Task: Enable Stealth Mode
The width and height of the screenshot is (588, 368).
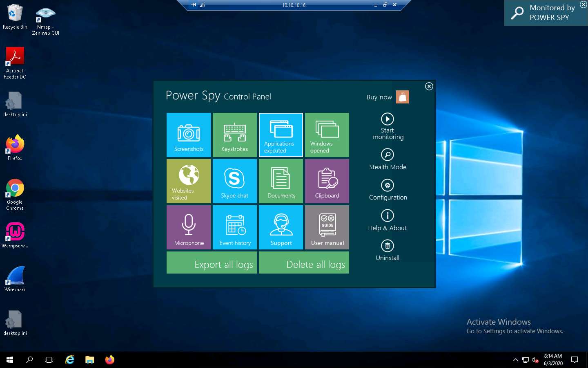Action: 388,159
